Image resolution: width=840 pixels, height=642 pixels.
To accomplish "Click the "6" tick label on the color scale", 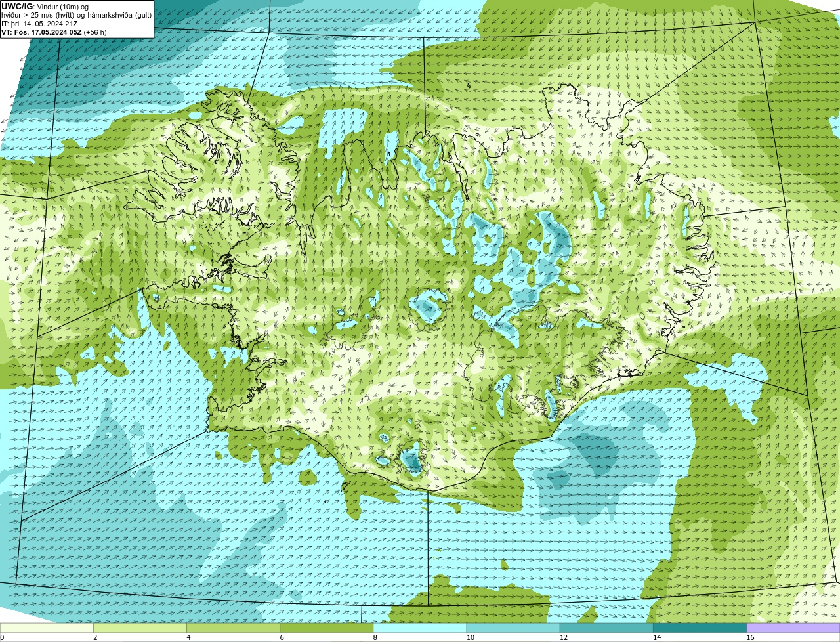I will pos(282,637).
